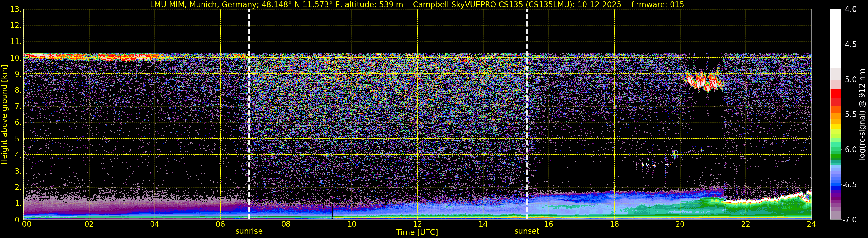Click the 13 tick on the height axis
The width and height of the screenshot is (868, 238).
(15, 9)
